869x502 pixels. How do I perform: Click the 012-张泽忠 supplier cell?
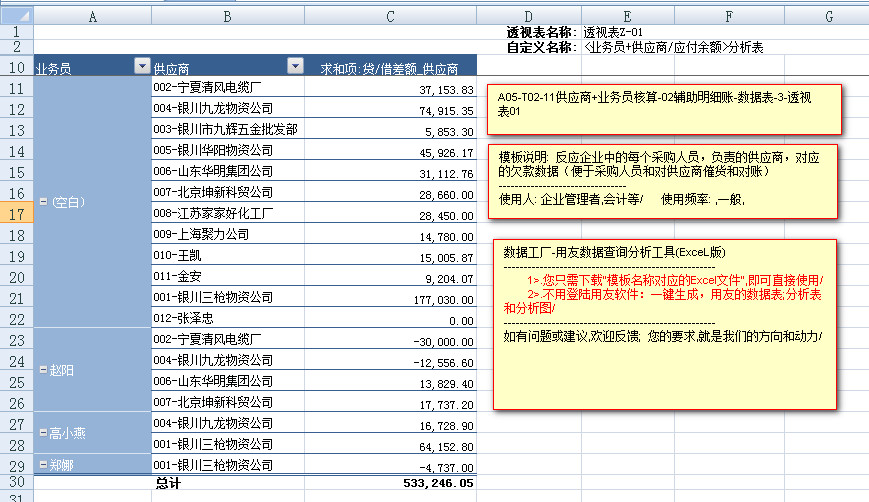[x=228, y=320]
